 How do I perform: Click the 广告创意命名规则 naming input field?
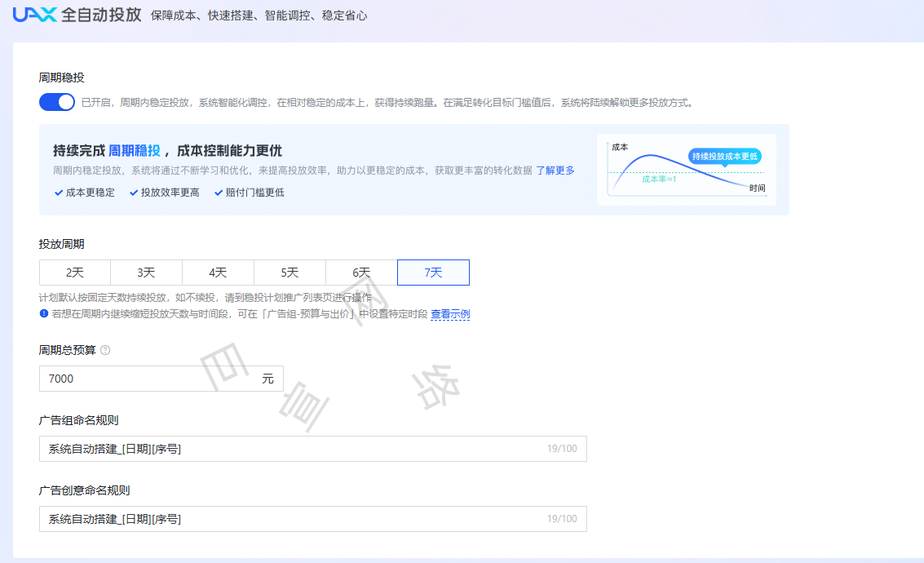coord(312,519)
